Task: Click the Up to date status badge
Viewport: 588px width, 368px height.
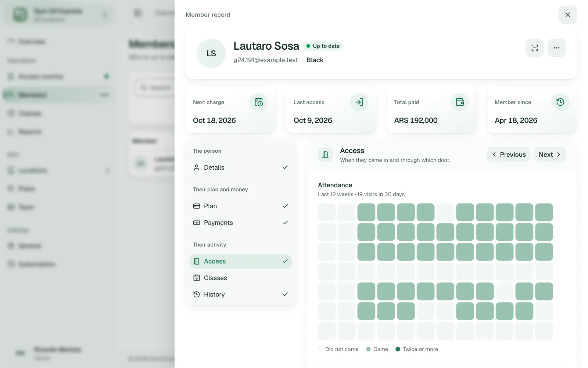Action: coord(323,46)
